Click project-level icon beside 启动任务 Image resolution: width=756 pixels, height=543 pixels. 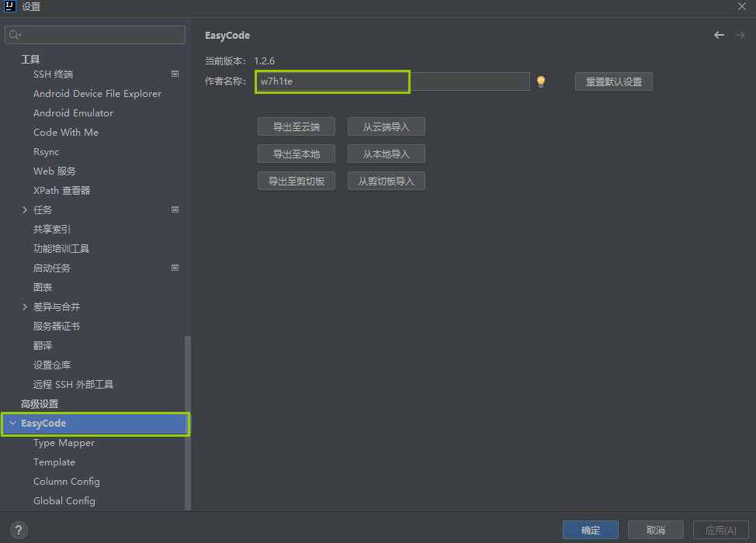tap(175, 268)
